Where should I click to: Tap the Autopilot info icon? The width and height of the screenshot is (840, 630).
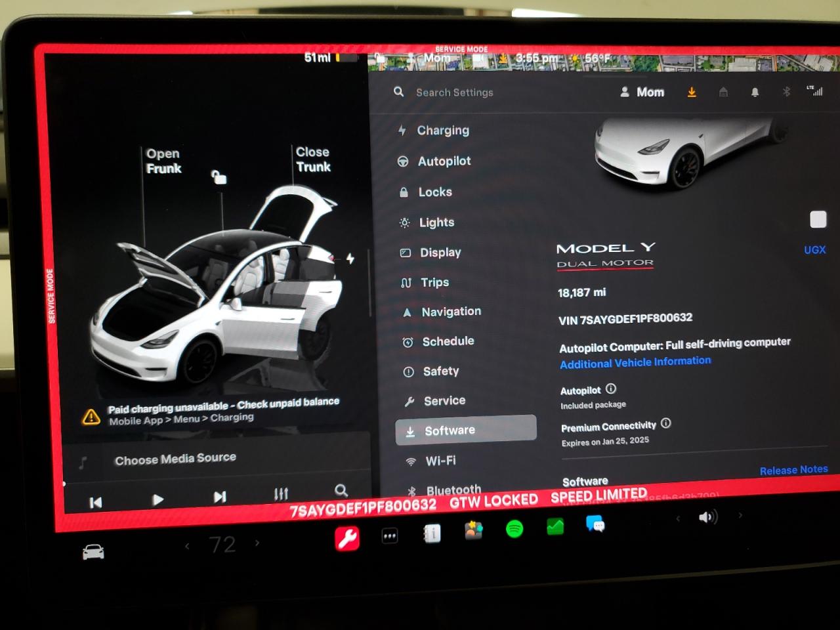point(611,388)
